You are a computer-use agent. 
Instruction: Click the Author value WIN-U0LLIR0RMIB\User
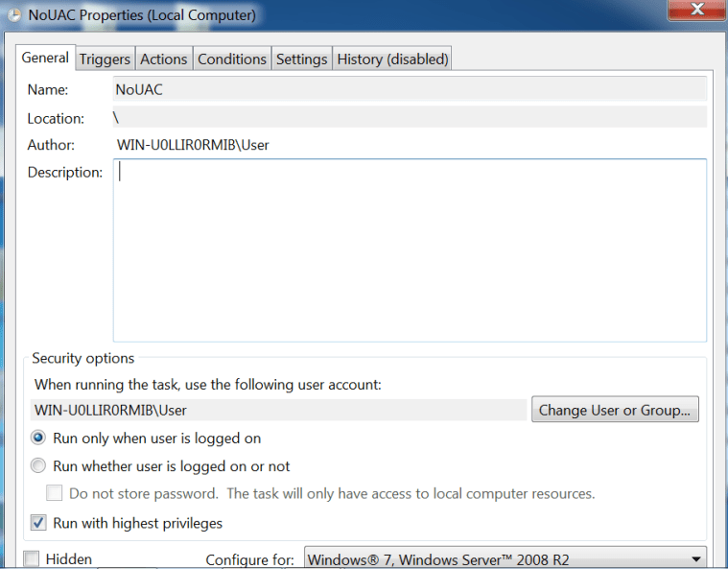point(193,145)
